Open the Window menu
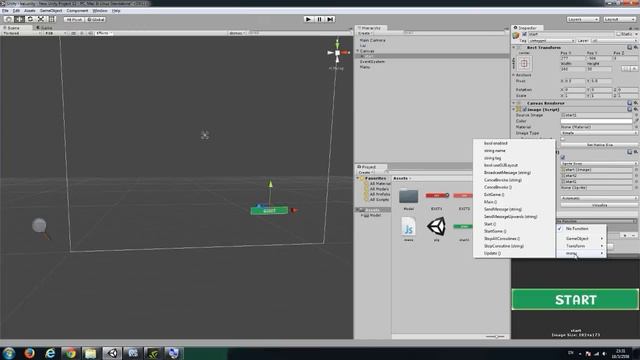640x360 pixels. [x=100, y=11]
